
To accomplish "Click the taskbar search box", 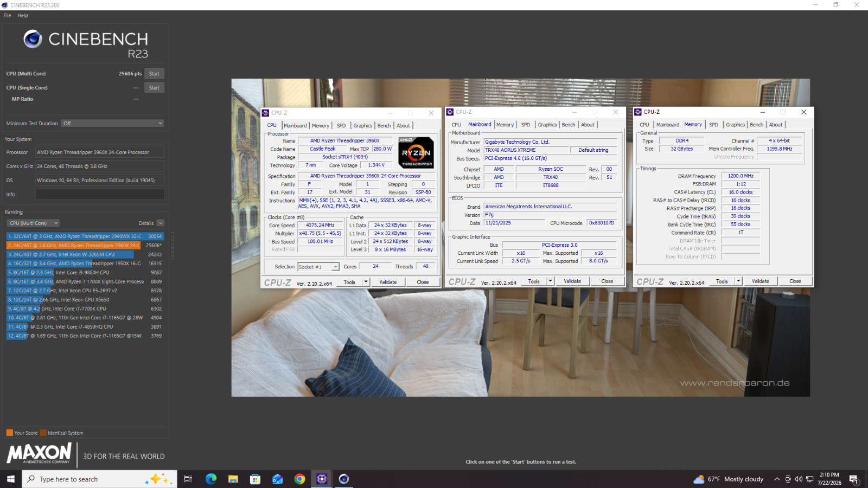I will pyautogui.click(x=99, y=479).
